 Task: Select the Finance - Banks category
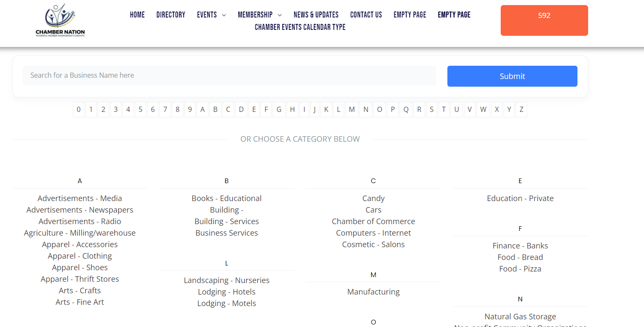click(x=520, y=245)
